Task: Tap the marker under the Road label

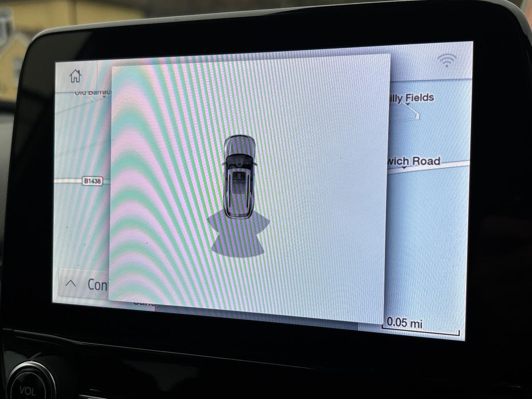Action: click(403, 168)
